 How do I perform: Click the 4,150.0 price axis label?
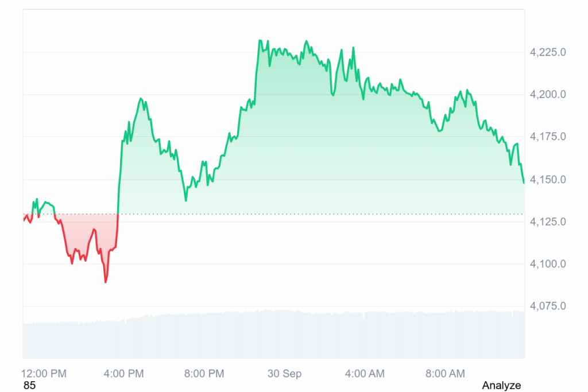coord(548,180)
